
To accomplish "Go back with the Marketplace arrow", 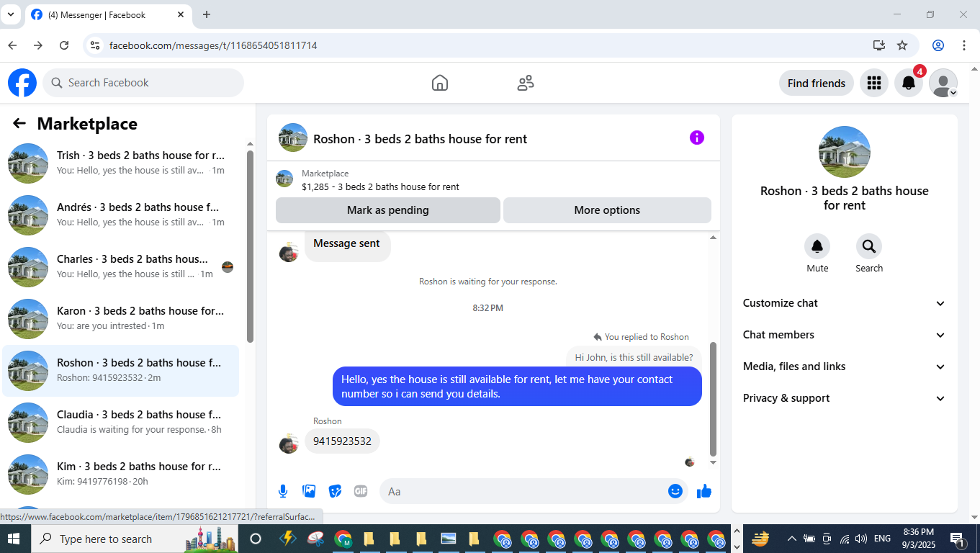I will pos(19,124).
